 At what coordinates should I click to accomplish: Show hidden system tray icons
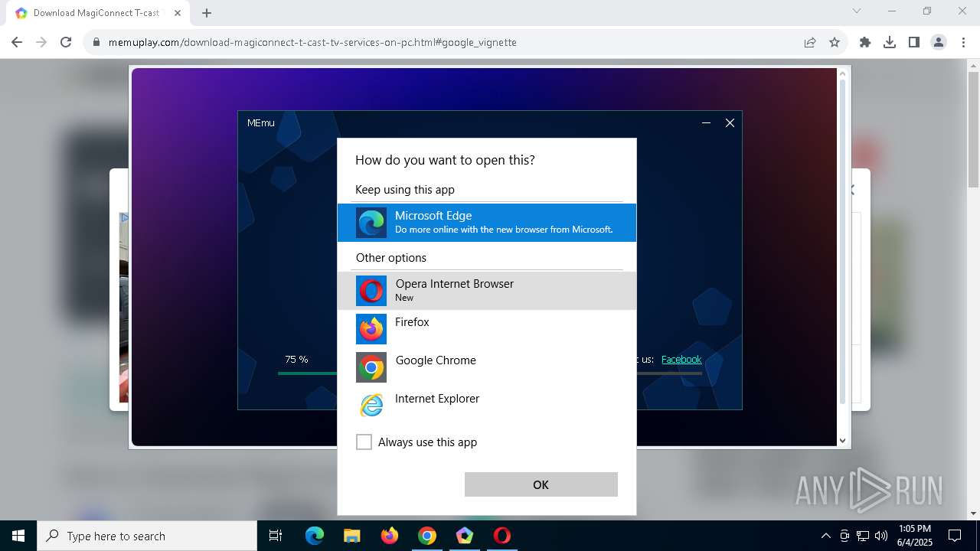coord(825,536)
